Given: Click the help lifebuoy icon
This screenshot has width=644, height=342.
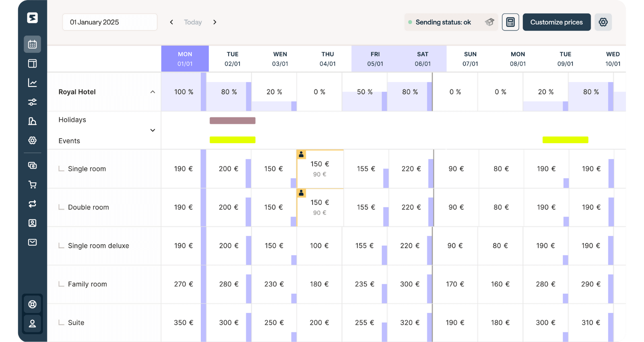Looking at the screenshot, I should (32, 304).
